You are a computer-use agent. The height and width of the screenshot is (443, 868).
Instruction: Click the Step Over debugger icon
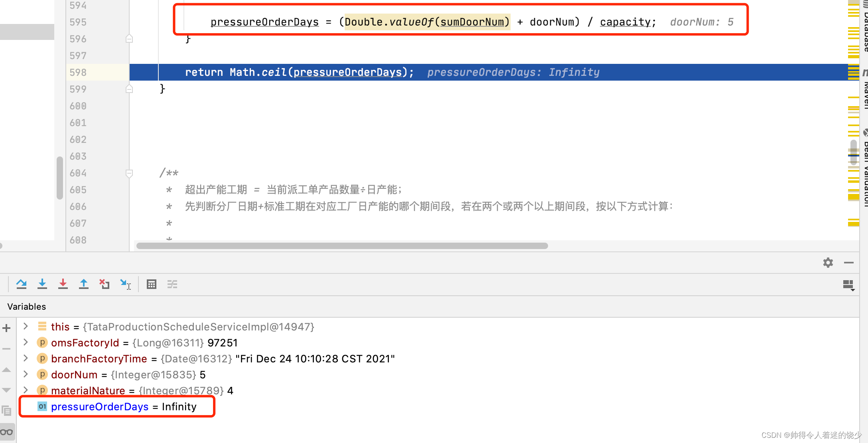22,284
